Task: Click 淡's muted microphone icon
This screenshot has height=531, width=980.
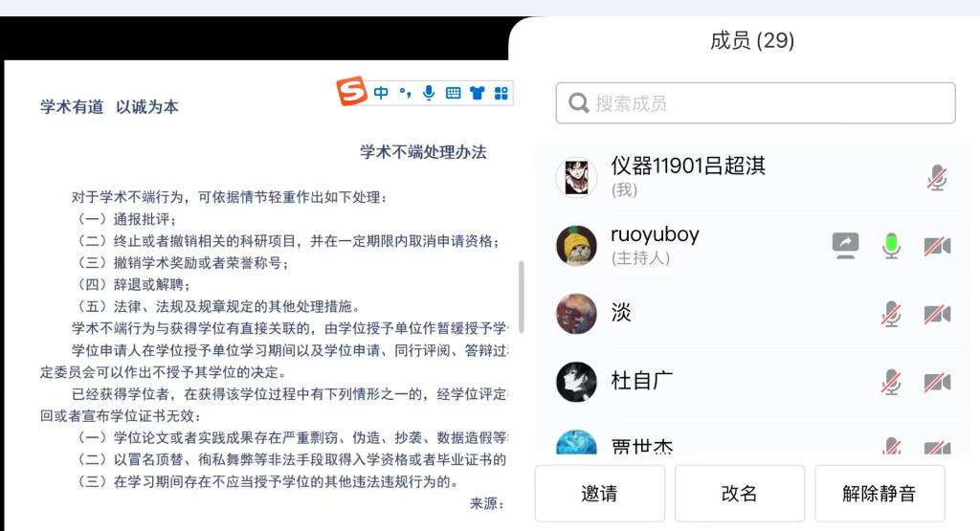Action: 891,314
